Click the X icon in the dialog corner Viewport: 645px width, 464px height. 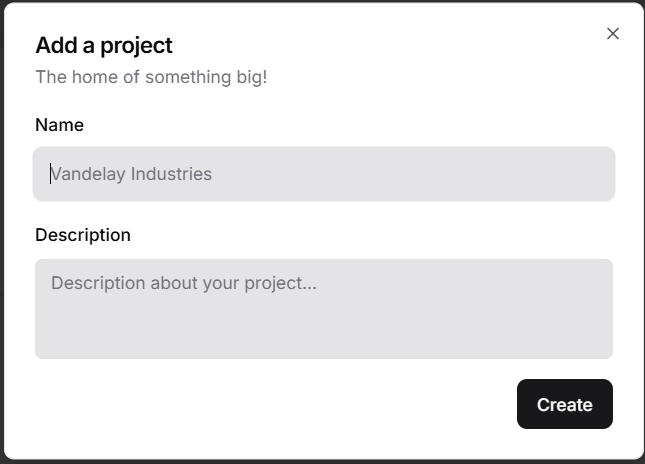pos(613,34)
